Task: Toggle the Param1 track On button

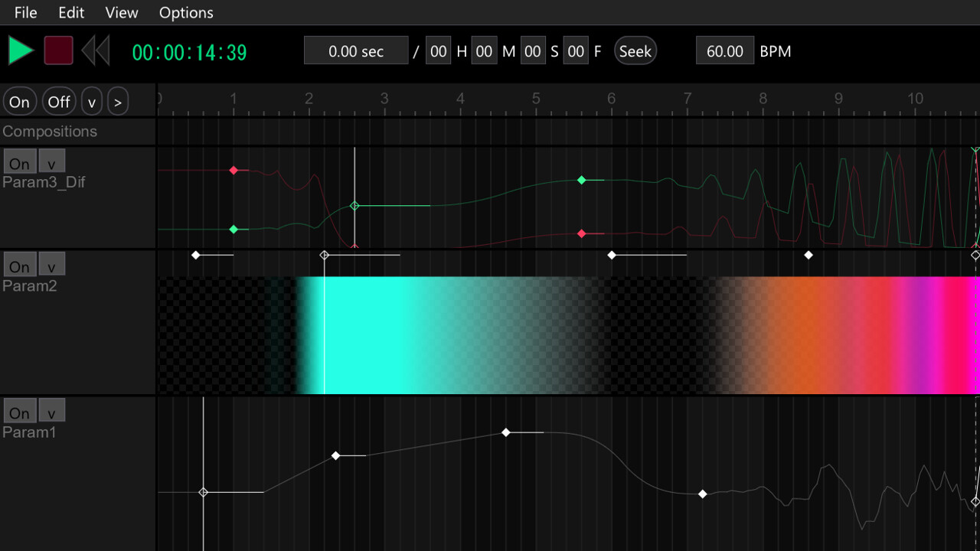Action: 19,412
